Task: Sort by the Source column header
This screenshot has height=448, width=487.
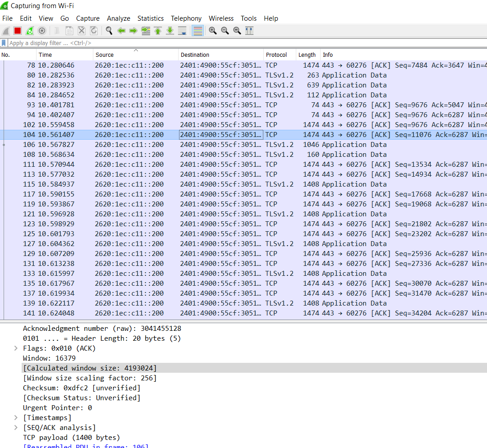Action: coord(136,55)
